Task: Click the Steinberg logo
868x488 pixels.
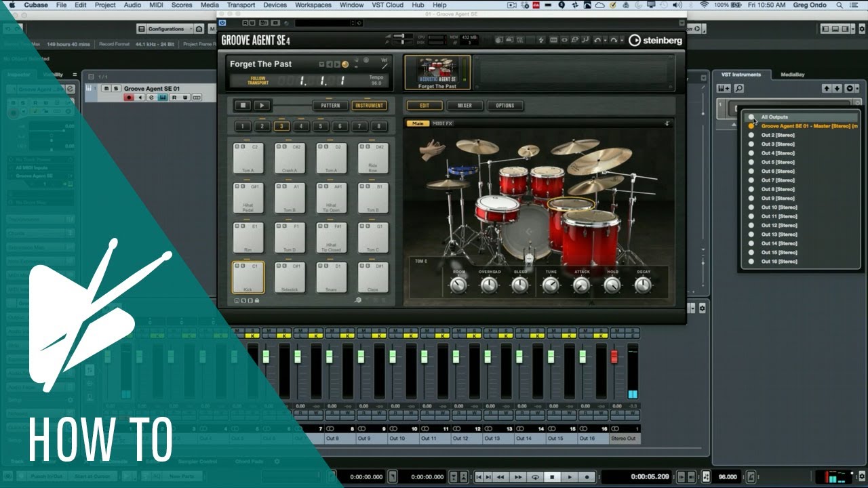Action: pos(655,40)
